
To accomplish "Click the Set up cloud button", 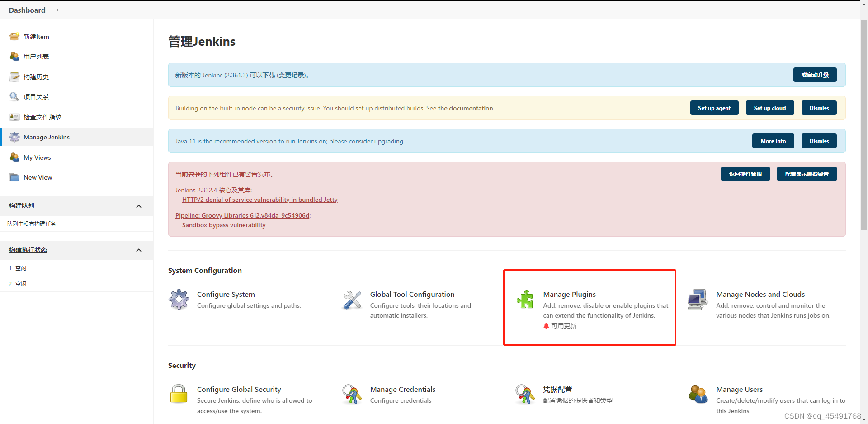I will pos(770,108).
